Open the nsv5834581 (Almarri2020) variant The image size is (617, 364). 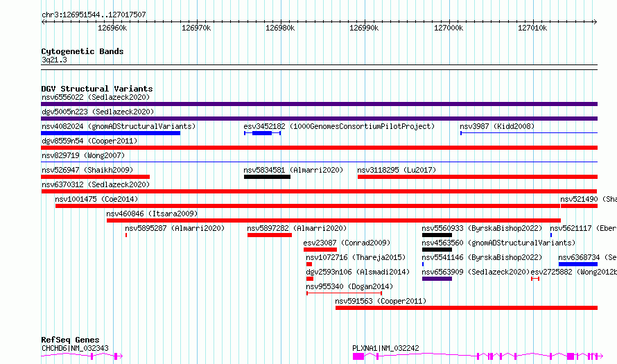coord(293,170)
